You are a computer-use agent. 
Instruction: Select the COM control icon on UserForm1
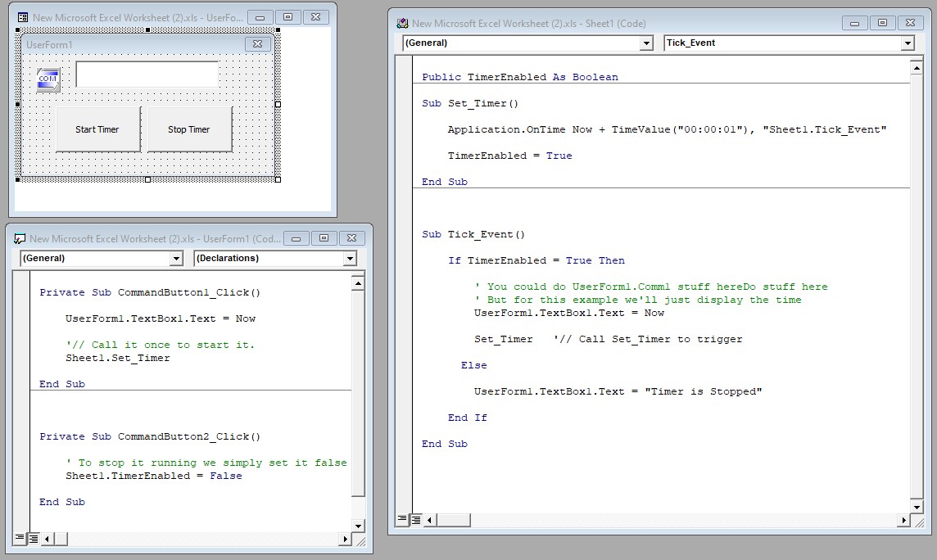(x=48, y=79)
